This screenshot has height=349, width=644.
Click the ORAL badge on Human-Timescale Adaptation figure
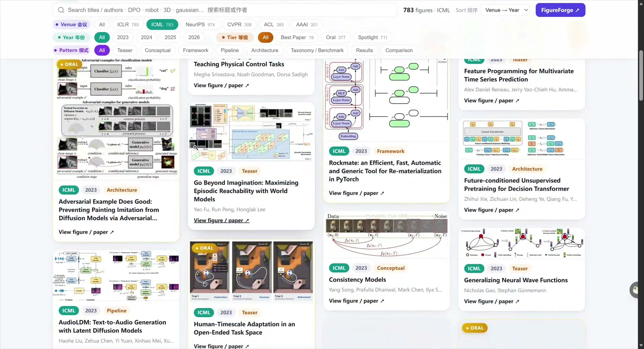[x=205, y=248]
